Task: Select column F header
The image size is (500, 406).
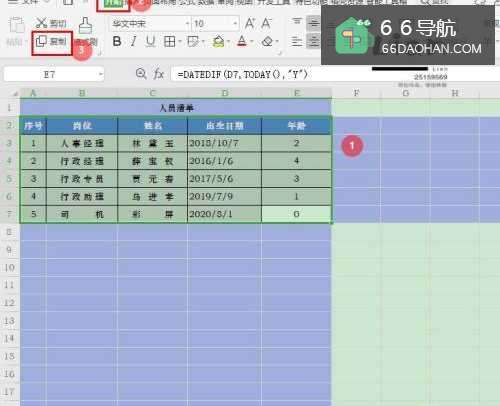Action: (357, 93)
